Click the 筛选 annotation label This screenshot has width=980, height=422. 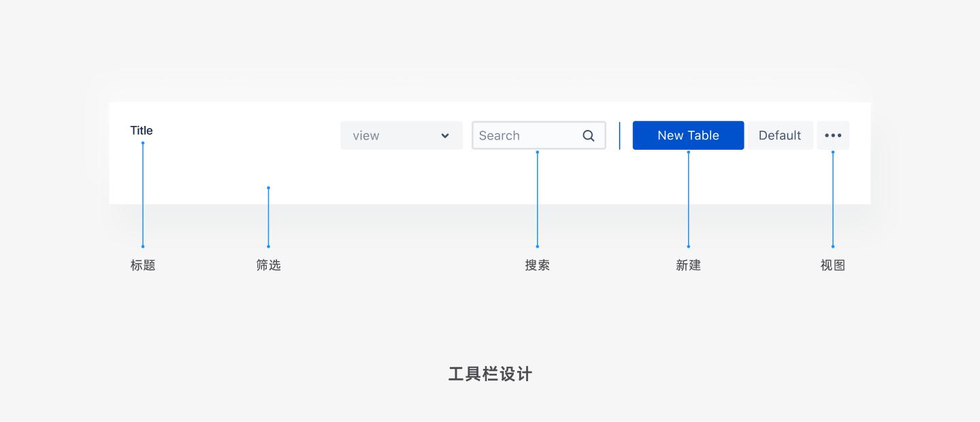pos(268,265)
